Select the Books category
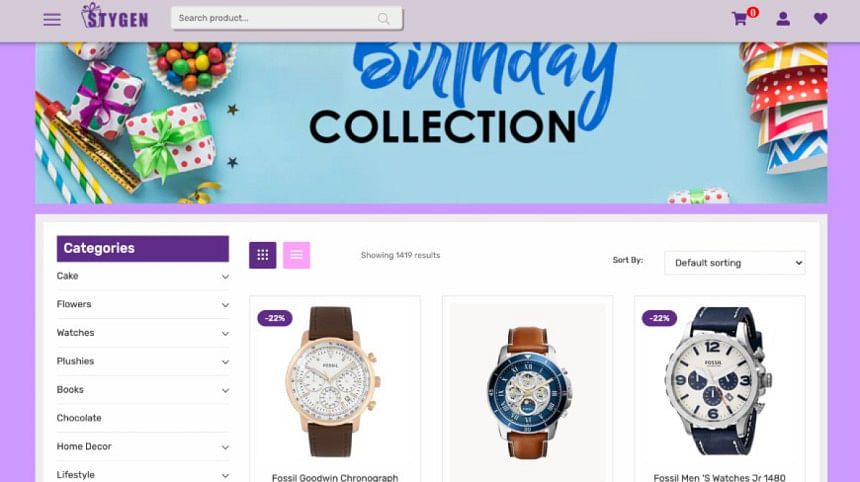 [x=70, y=389]
